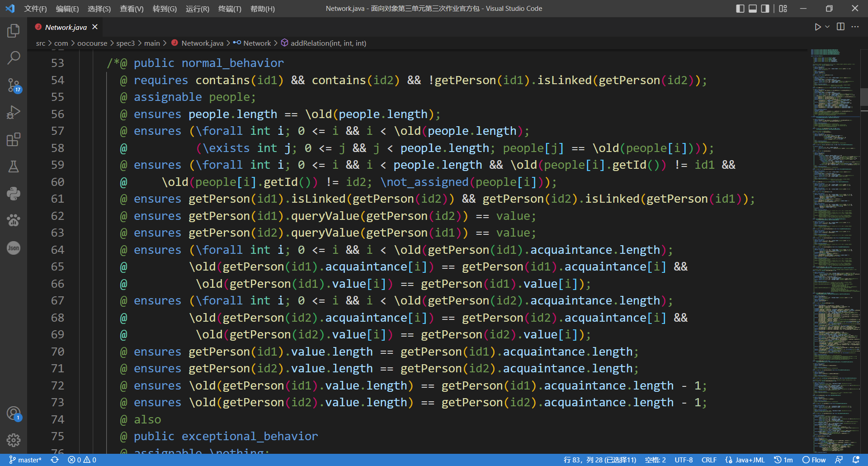The image size is (868, 466).
Task: Click the Run Java play button
Action: click(817, 27)
